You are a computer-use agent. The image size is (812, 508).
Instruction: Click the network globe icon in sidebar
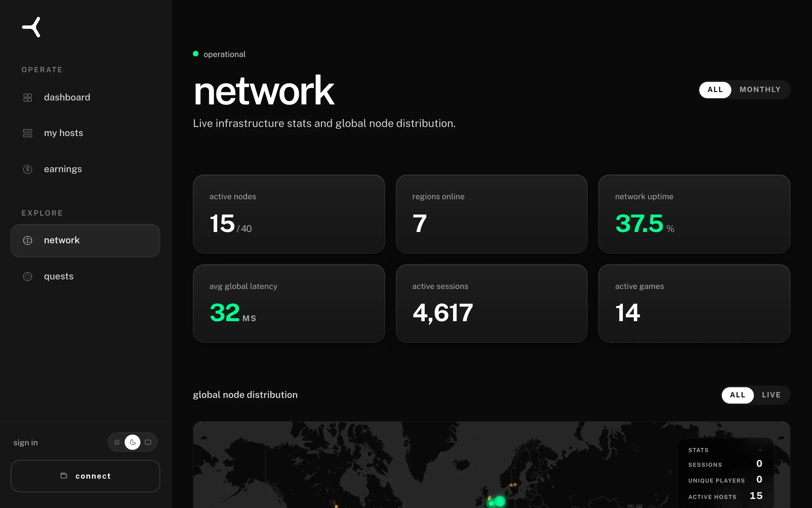click(x=28, y=240)
